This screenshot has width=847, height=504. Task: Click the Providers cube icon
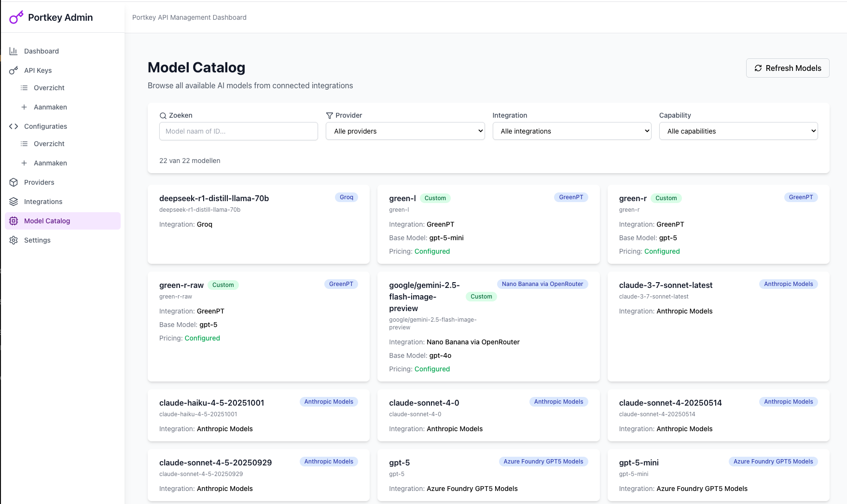tap(14, 182)
